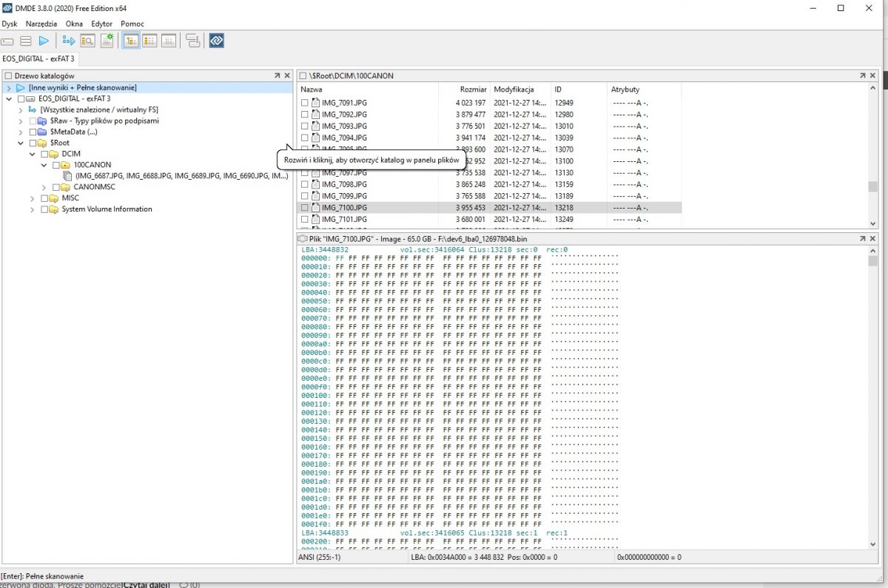Screen dimensions: 888x588
Task: Expand the $Raw node
Action: pyautogui.click(x=21, y=121)
